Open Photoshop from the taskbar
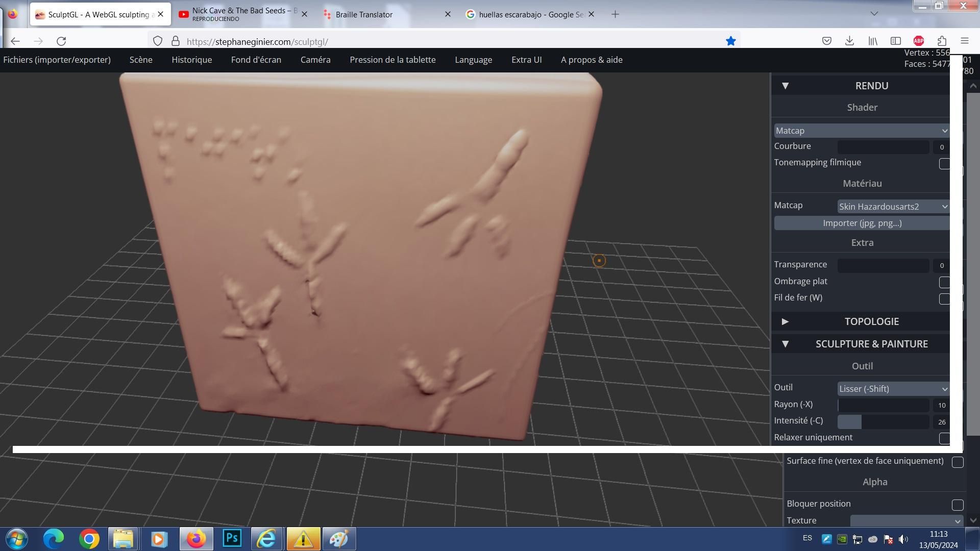 coord(232,539)
